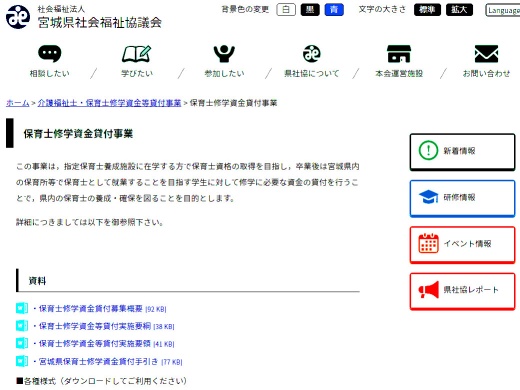
Task: Click the 保育士修学資金貸付事業 page heading
Action: tap(78, 134)
